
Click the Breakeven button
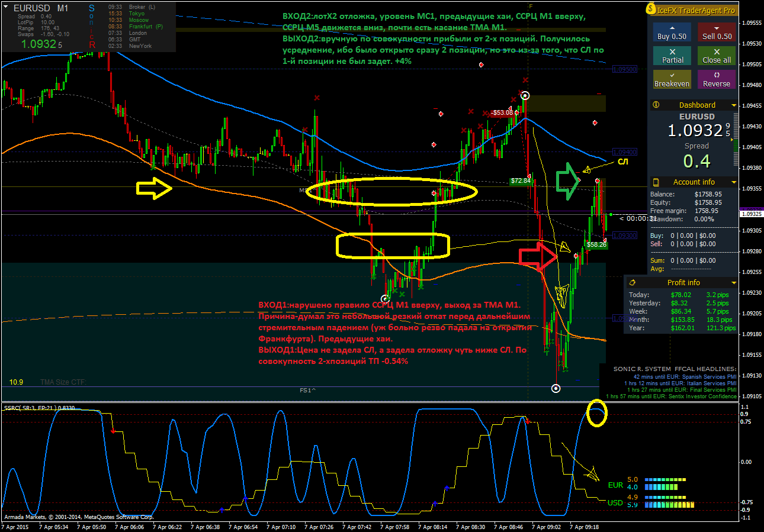click(672, 79)
